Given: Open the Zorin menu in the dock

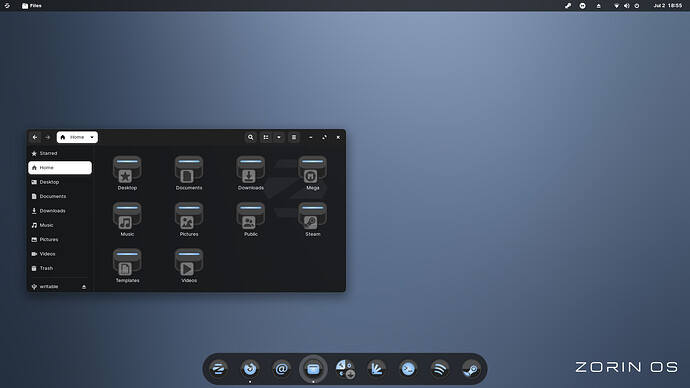Looking at the screenshot, I should coord(218,369).
